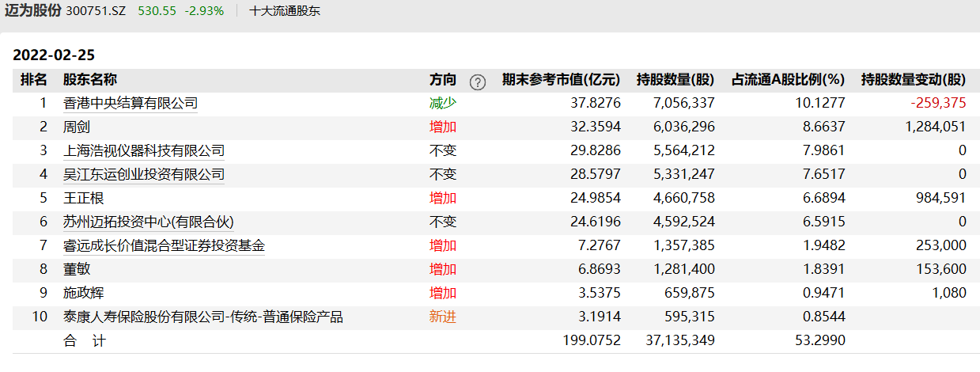The image size is (980, 372).
Task: Sort by 持股数量(股) column header
Action: 675,80
